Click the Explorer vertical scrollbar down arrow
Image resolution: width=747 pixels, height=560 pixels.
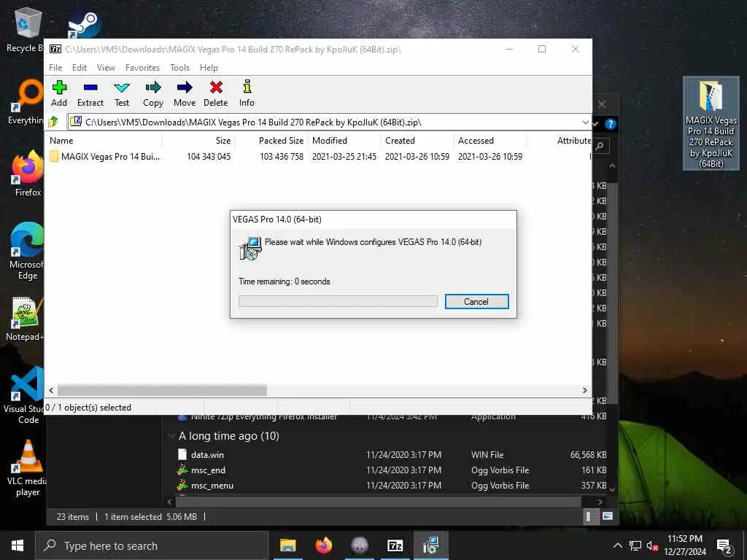click(x=612, y=489)
